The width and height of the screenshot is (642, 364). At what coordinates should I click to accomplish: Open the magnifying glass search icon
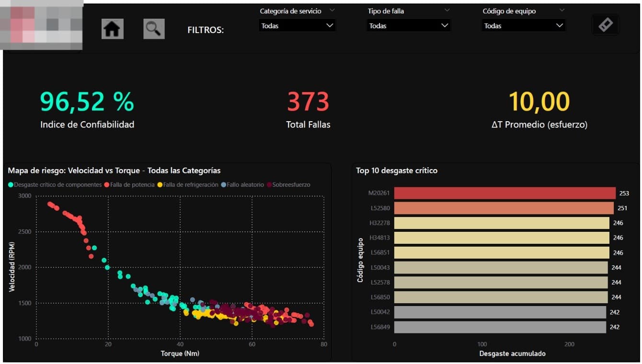154,29
